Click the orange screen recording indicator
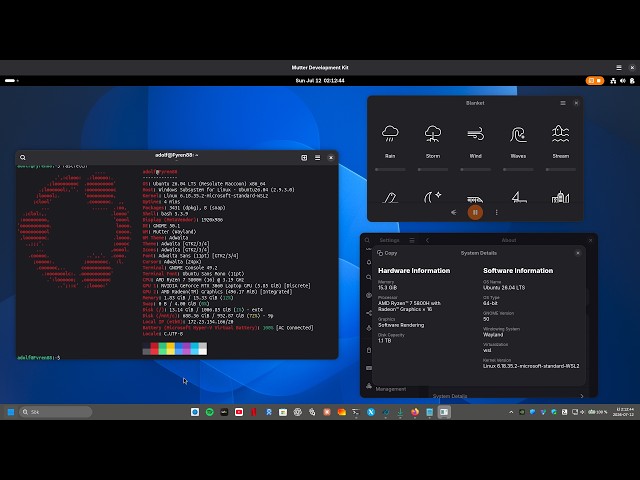 pyautogui.click(x=595, y=81)
